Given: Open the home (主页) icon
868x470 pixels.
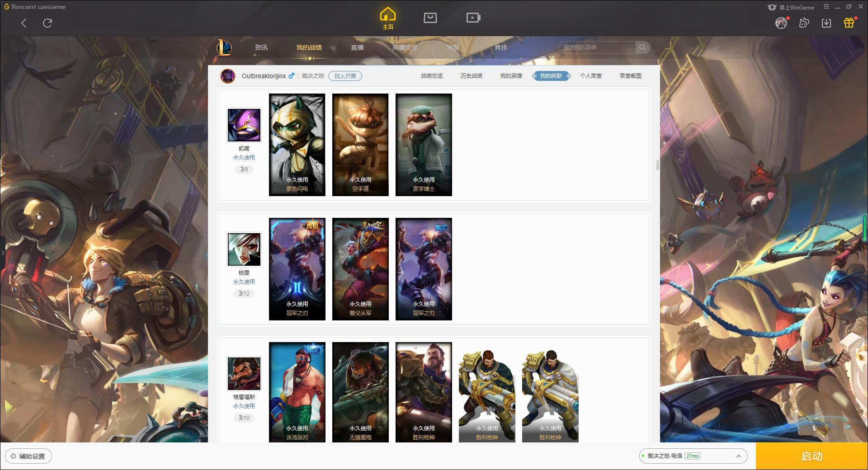Looking at the screenshot, I should coord(388,18).
